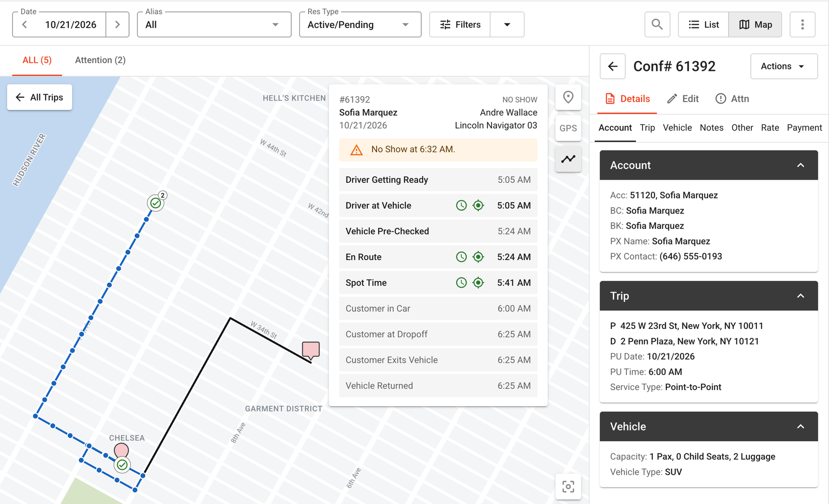This screenshot has height=504, width=829.
Task: Click the All Trips button
Action: point(39,97)
